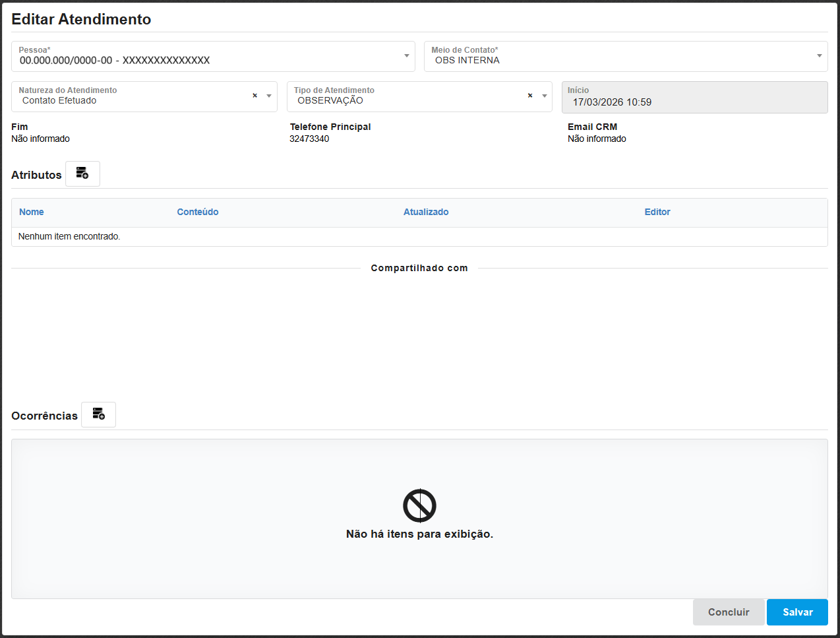The height and width of the screenshot is (638, 840).
Task: Click the OBSERVAÇÃO value in Tipo de Atendimento
Action: click(330, 101)
